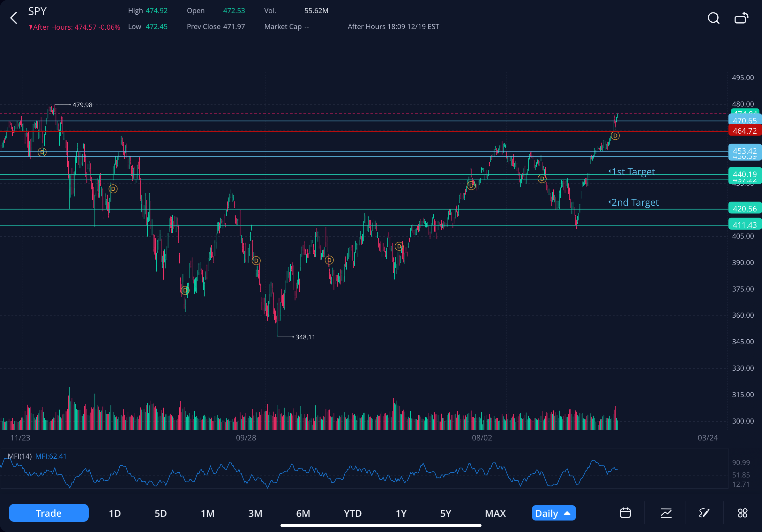Open the search magnifier icon

click(x=713, y=18)
